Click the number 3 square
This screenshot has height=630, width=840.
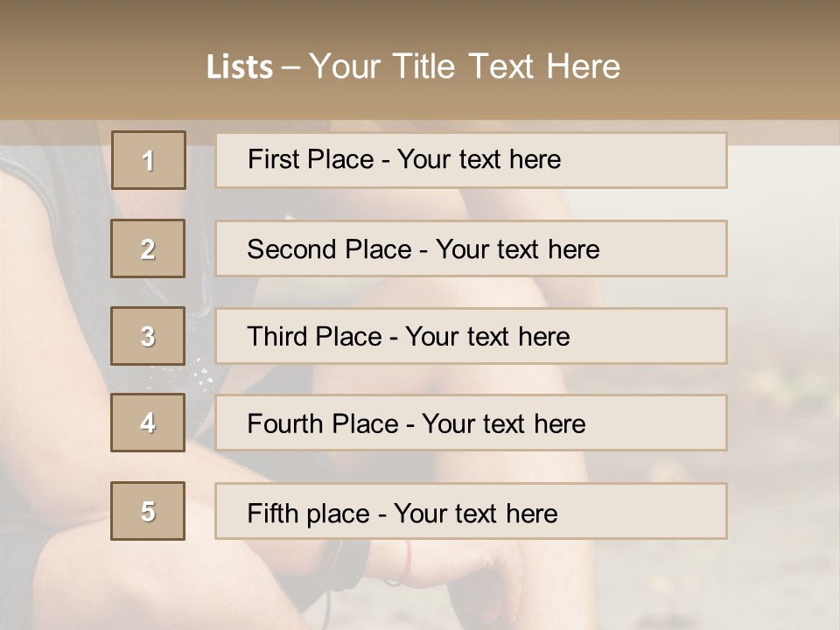(x=148, y=336)
